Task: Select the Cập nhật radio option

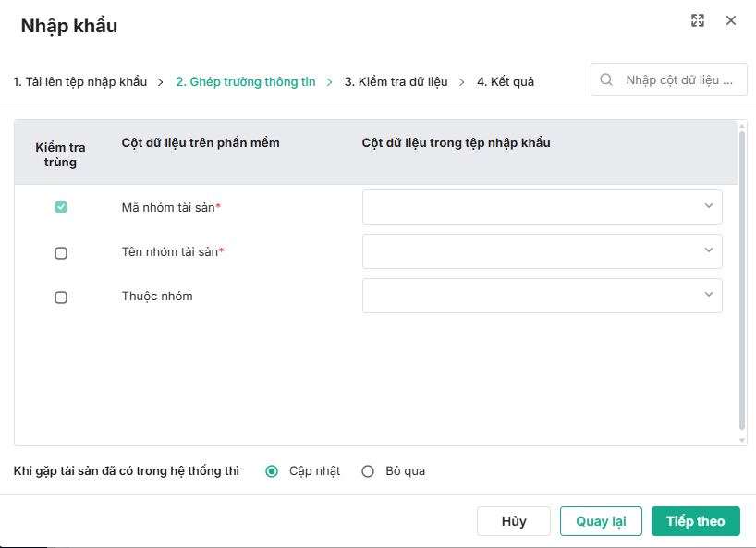Action: click(x=272, y=471)
